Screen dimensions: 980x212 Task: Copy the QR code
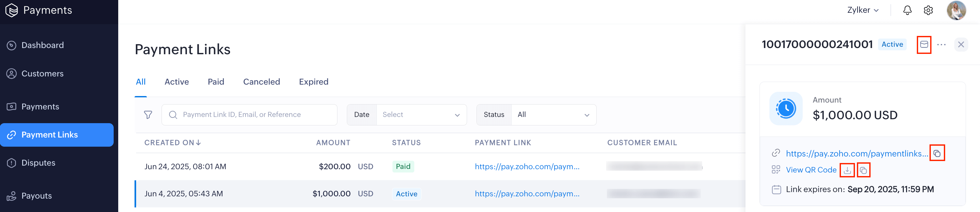coord(863,170)
